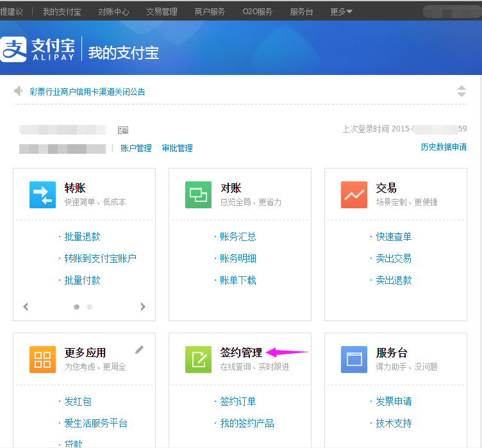This screenshot has width=482, height=448.
Task: Click the 爱生活服务平台 link
Action: coord(96,423)
